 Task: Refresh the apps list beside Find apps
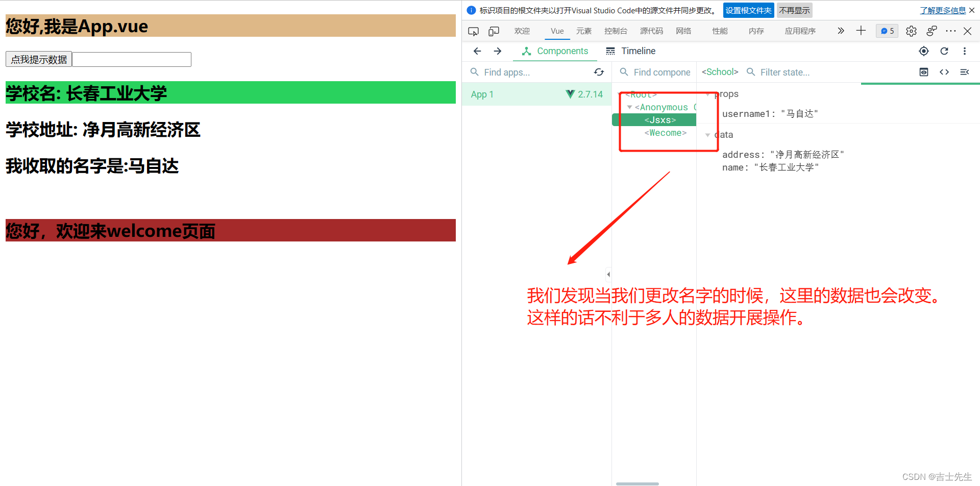click(599, 72)
